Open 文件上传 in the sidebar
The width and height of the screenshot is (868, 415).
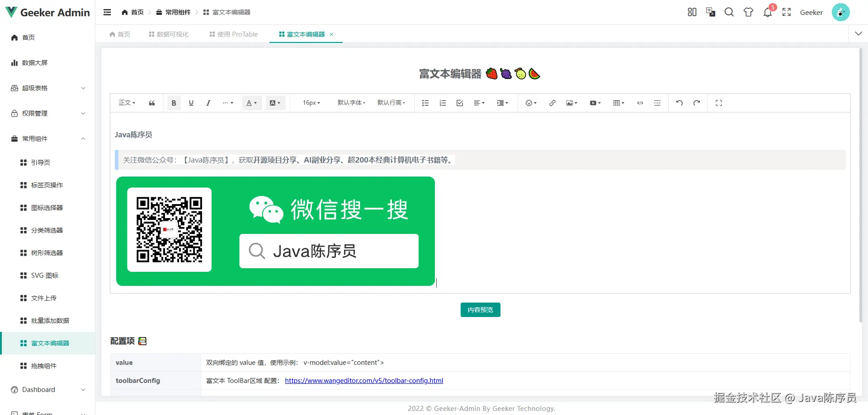(47, 298)
